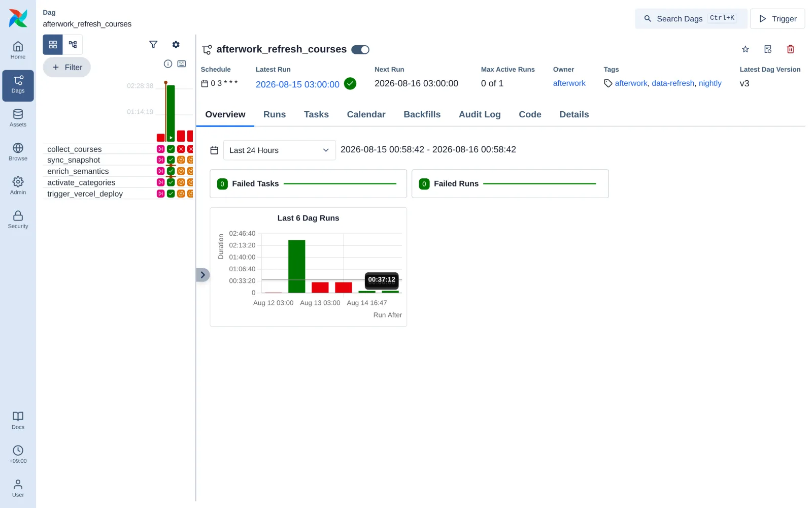This screenshot has height=508, width=812.
Task: Switch to the Tasks tab
Action: [x=316, y=114]
